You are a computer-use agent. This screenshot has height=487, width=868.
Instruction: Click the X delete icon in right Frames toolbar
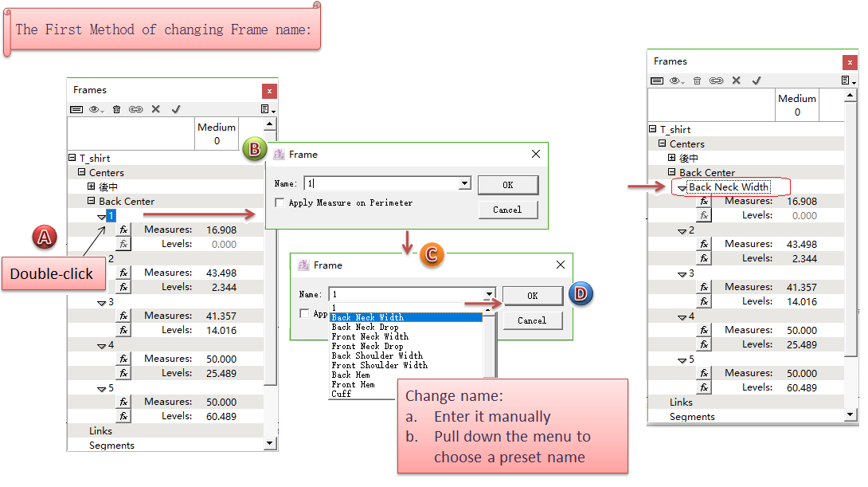[737, 81]
